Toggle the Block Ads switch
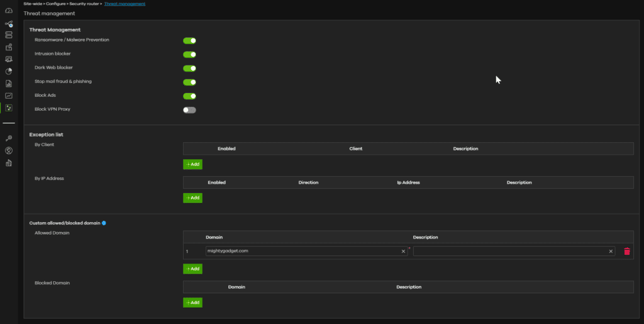The height and width of the screenshot is (324, 644). pyautogui.click(x=189, y=96)
